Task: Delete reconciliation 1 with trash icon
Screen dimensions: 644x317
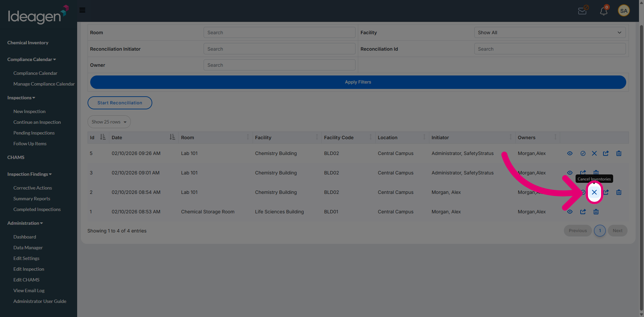Action: click(596, 212)
